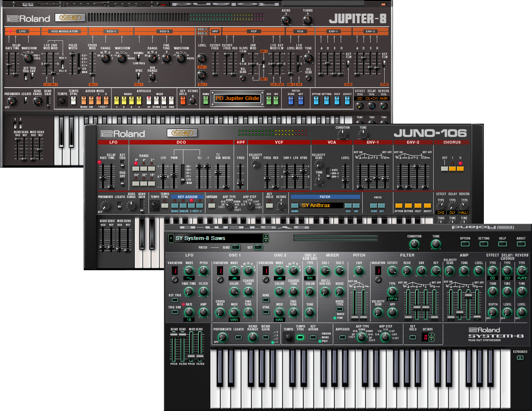Viewport: 532px width, 411px height.
Task: Select Juno-106 DCO range 8' button
Action: [x=137, y=169]
